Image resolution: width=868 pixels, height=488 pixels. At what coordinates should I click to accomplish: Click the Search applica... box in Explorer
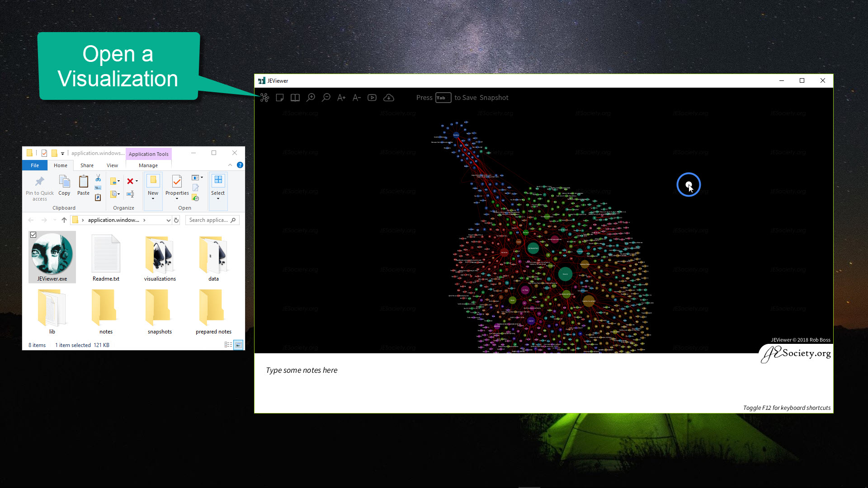(x=212, y=220)
